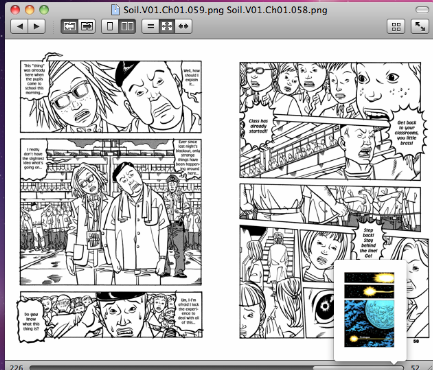
Task: Zoom the window with the green button
Action: [x=44, y=10]
